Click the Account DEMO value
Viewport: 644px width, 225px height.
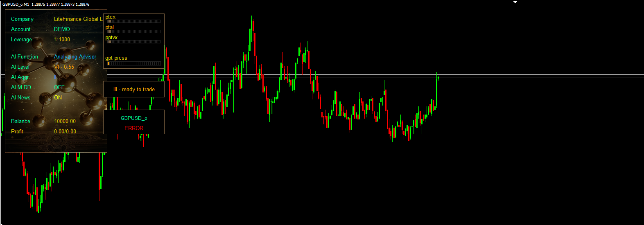tap(62, 29)
